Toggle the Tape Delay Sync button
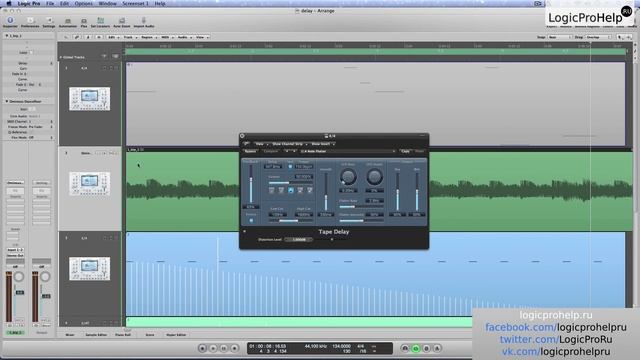This screenshot has width=640, height=360. coord(290,167)
